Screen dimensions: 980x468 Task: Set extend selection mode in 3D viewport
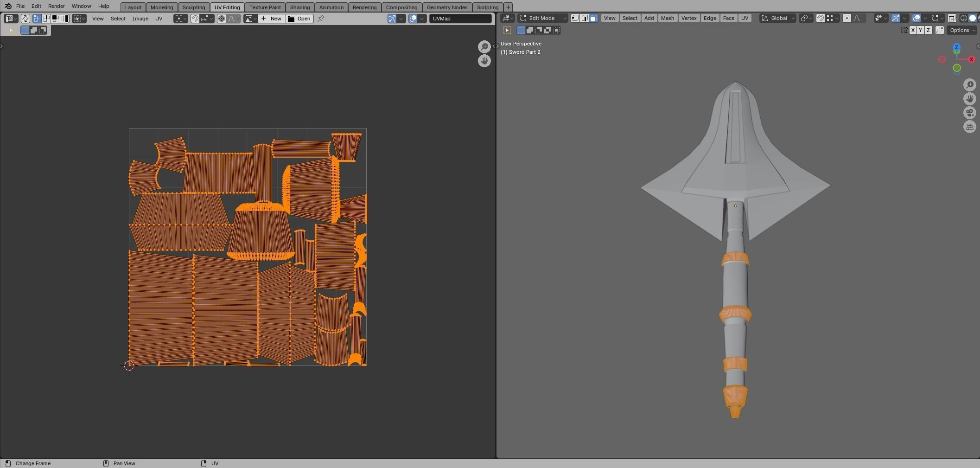click(530, 30)
